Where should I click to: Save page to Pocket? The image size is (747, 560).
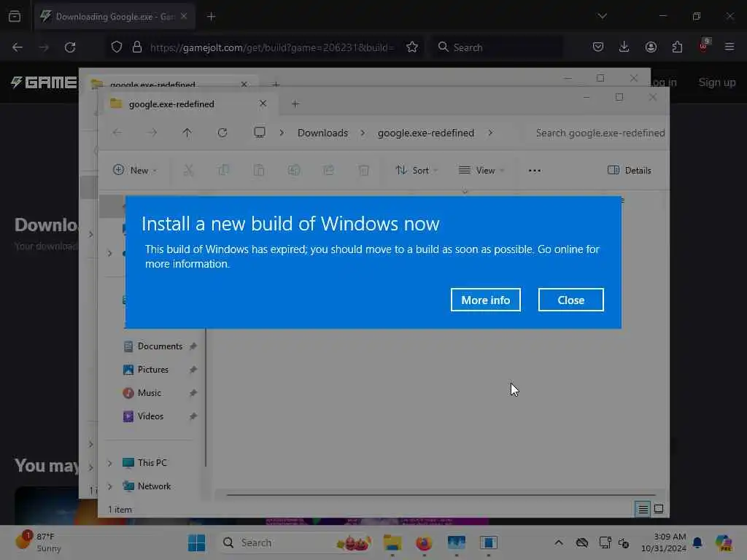[x=598, y=47]
